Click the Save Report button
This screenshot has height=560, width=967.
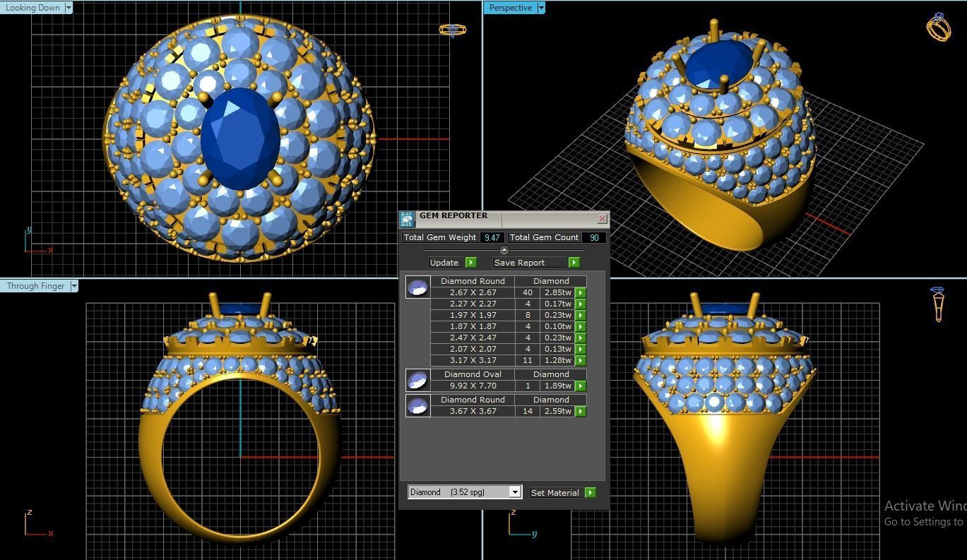tap(530, 263)
